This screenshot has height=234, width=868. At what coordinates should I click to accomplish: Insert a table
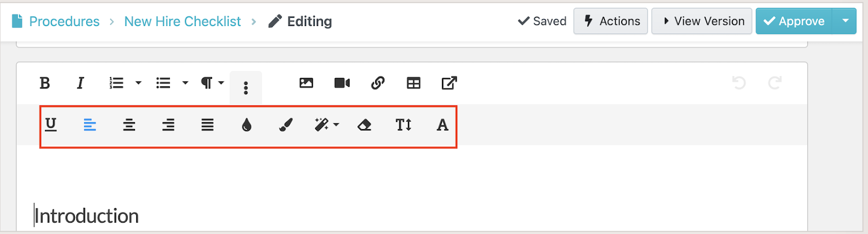click(x=414, y=83)
